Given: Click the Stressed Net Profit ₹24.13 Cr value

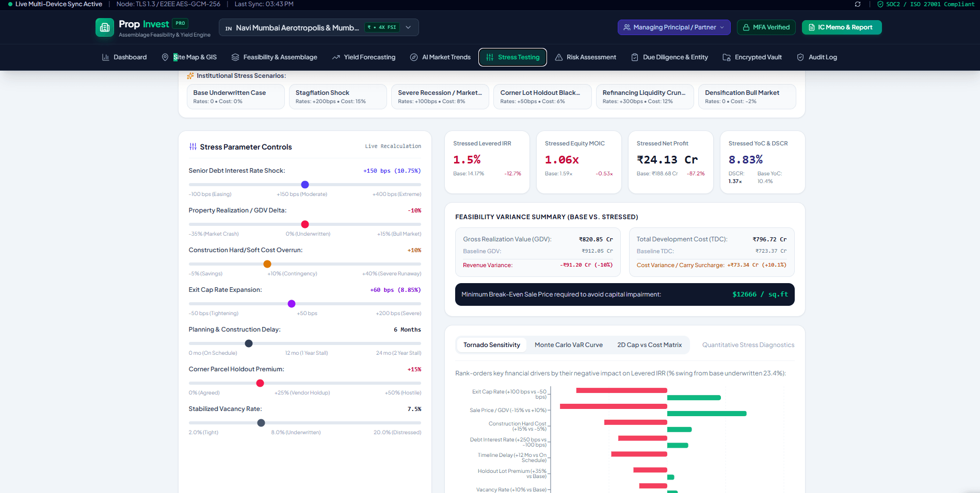Looking at the screenshot, I should tap(667, 160).
